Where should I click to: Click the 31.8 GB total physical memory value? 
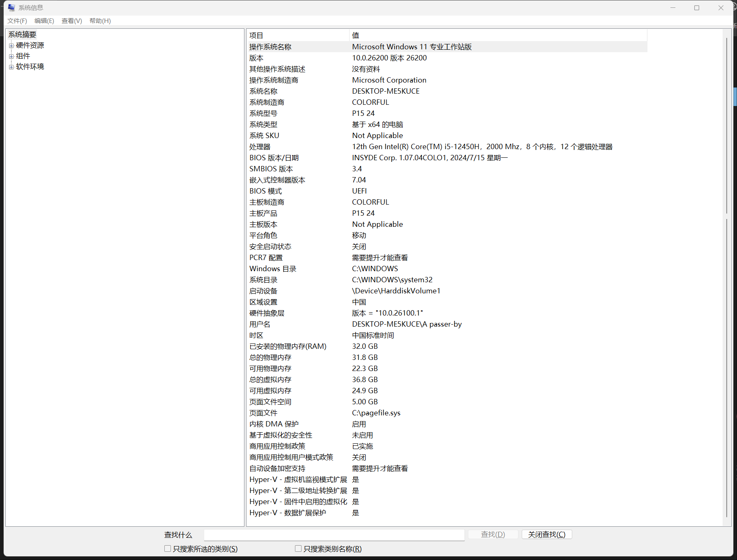click(365, 357)
